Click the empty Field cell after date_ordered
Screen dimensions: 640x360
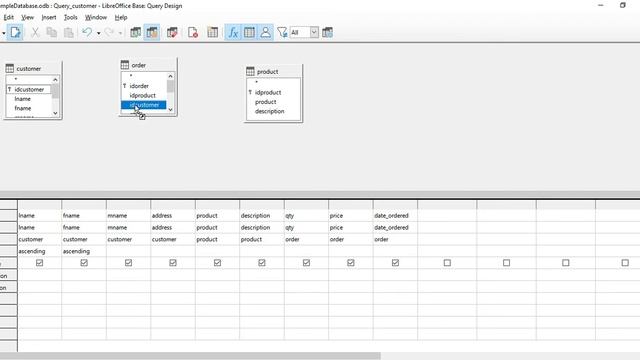447,216
